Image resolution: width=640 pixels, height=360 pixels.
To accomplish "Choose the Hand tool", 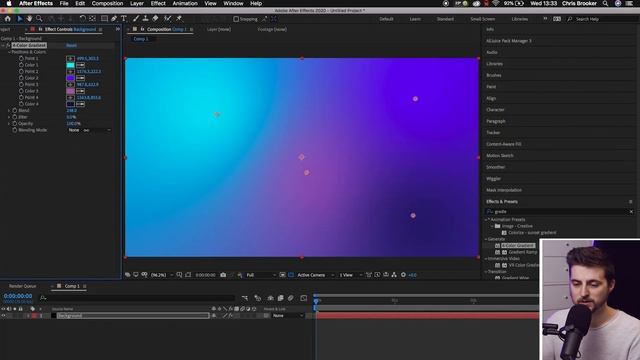I will click(29, 19).
